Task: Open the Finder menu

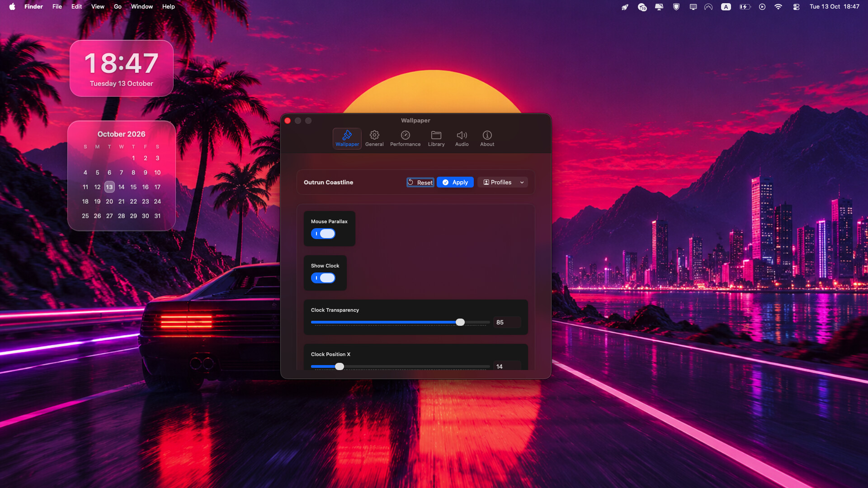Action: coord(33,6)
